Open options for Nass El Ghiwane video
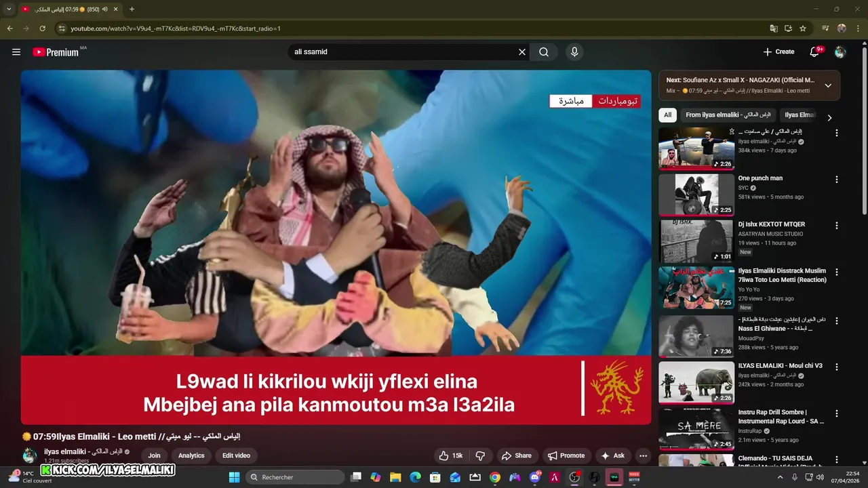868x488 pixels. (837, 321)
